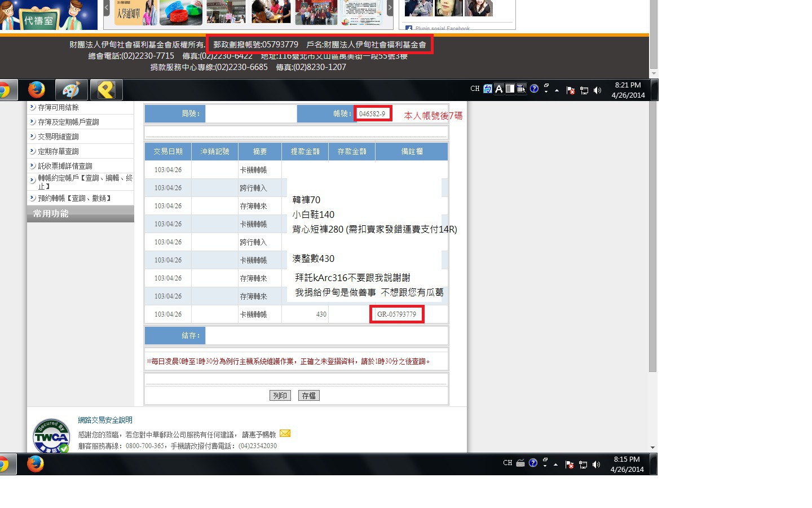
Task: Open the 網路交易安全說明 link
Action: pyautogui.click(x=105, y=420)
